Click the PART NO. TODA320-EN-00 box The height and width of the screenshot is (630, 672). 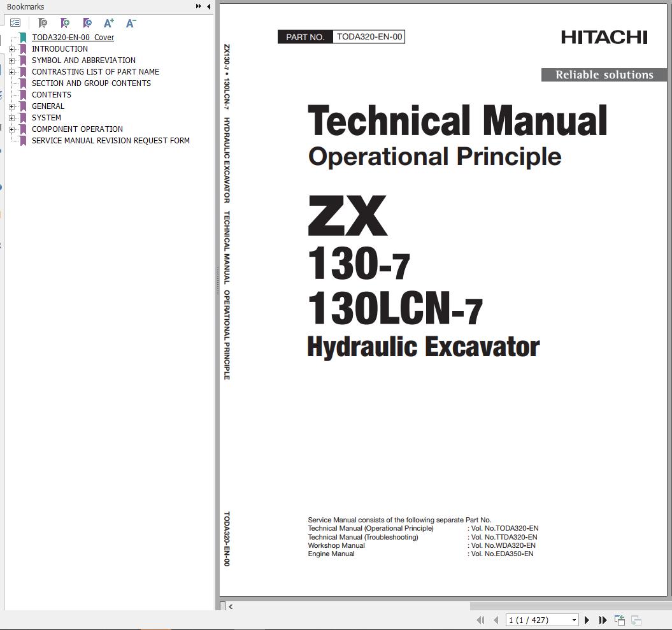coord(341,37)
